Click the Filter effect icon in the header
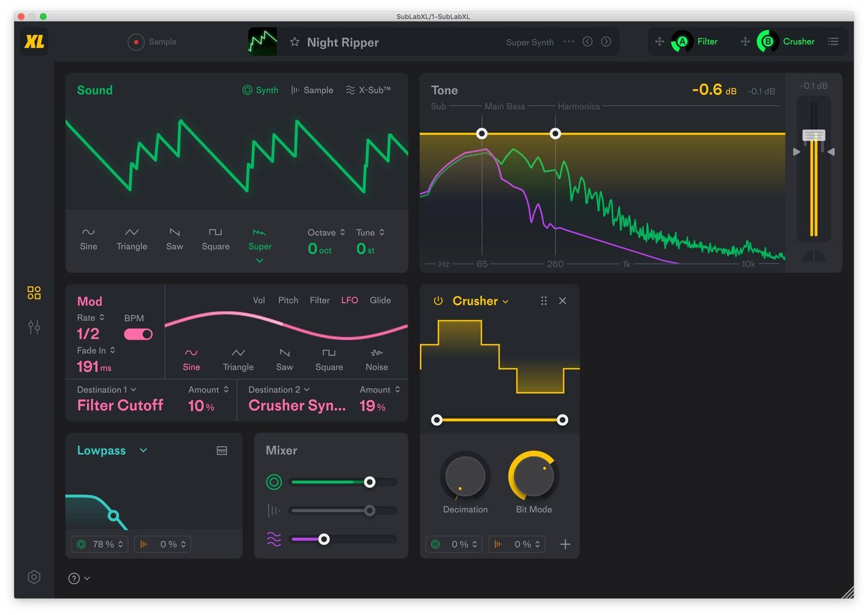 tap(682, 41)
